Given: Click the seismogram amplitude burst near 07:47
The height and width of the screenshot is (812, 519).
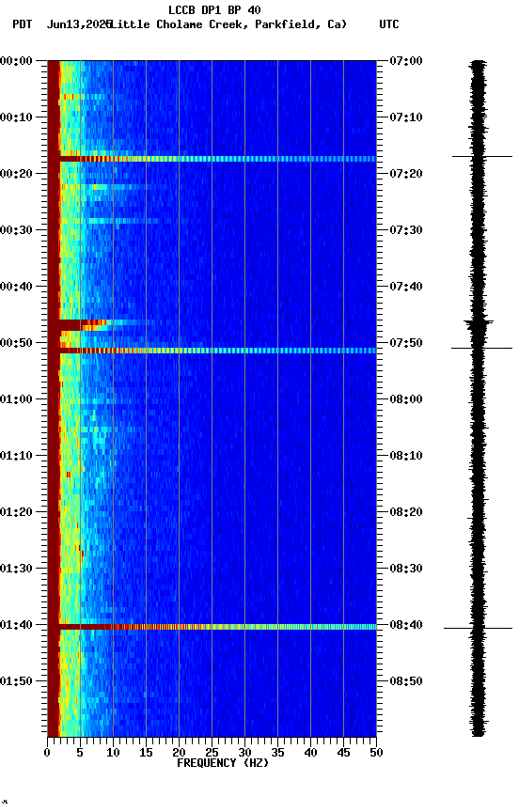Looking at the screenshot, I should [479, 325].
